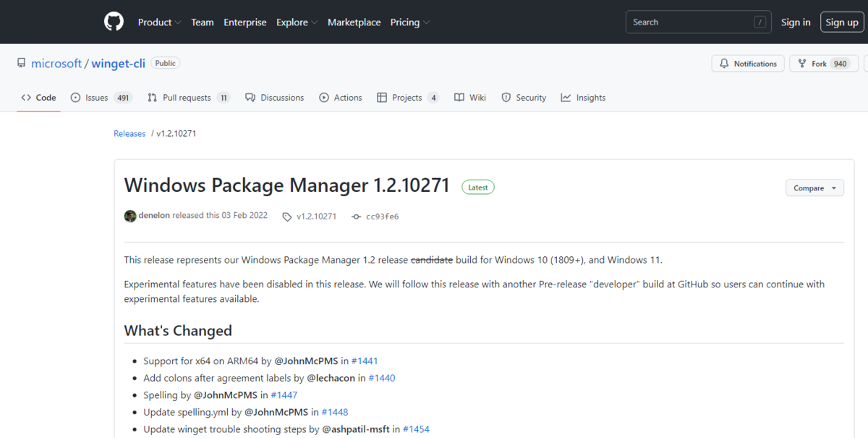Click the repository icon beside microsoft

(21, 64)
